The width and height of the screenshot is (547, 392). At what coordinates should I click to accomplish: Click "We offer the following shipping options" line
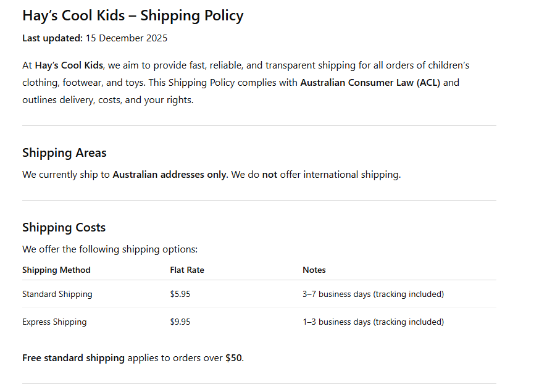(x=110, y=249)
